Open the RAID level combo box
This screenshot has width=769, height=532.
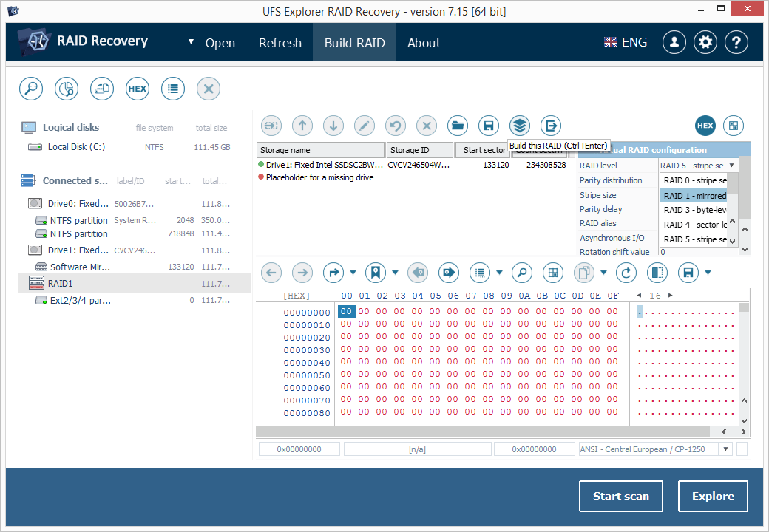pos(698,166)
